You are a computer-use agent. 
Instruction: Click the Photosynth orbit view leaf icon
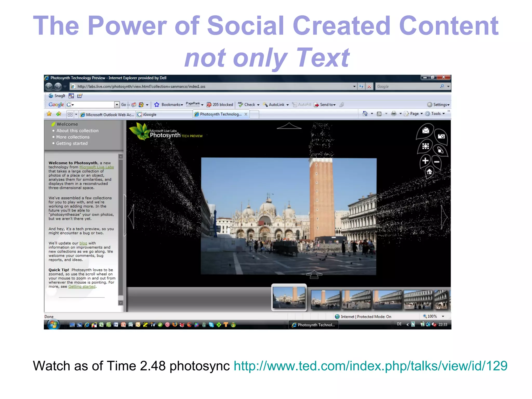(440, 150)
